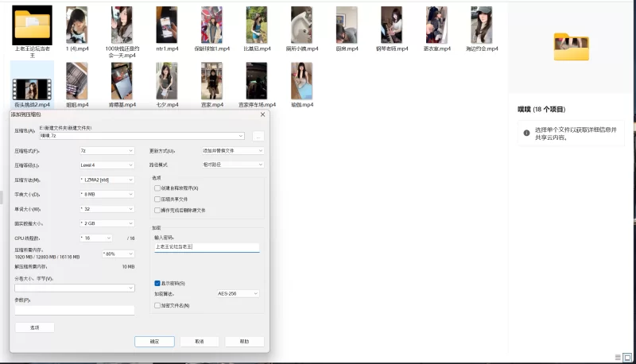Select the 姐姐.mp4 file
This screenshot has height=364, width=636.
(76, 81)
